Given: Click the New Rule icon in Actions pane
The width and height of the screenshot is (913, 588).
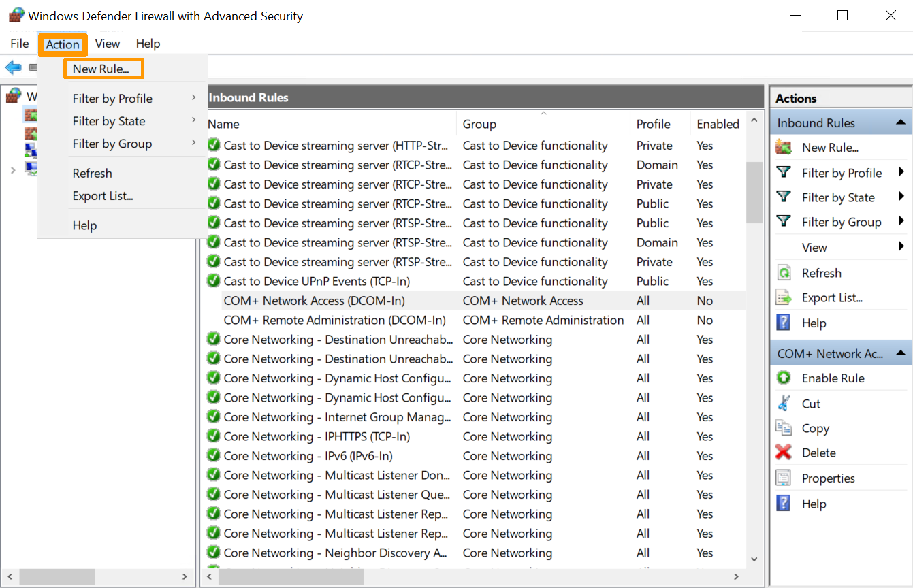Looking at the screenshot, I should (x=784, y=148).
